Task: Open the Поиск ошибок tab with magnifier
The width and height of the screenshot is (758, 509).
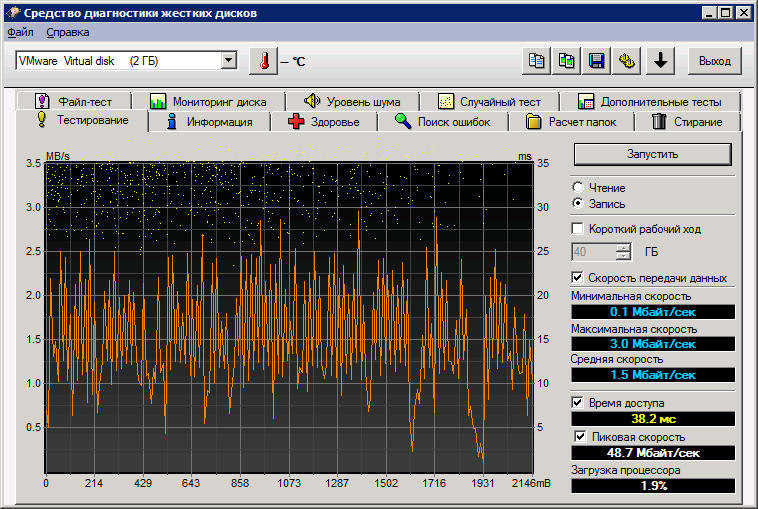Action: (x=442, y=122)
